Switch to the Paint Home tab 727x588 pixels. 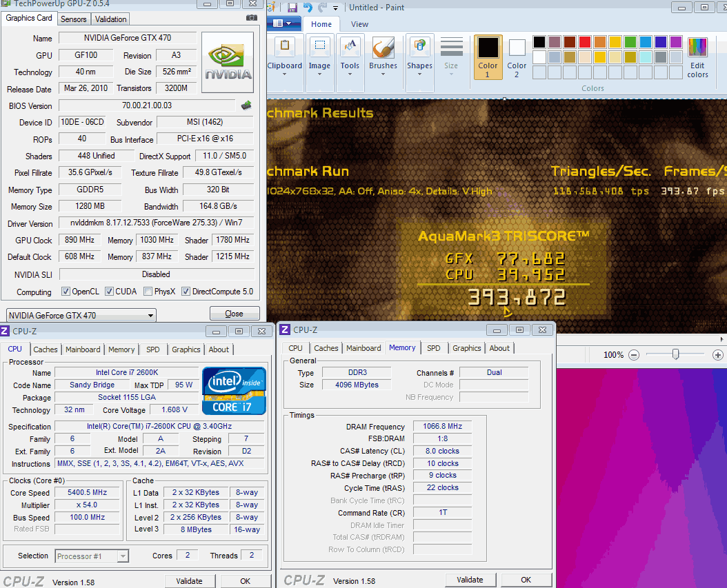(x=321, y=24)
